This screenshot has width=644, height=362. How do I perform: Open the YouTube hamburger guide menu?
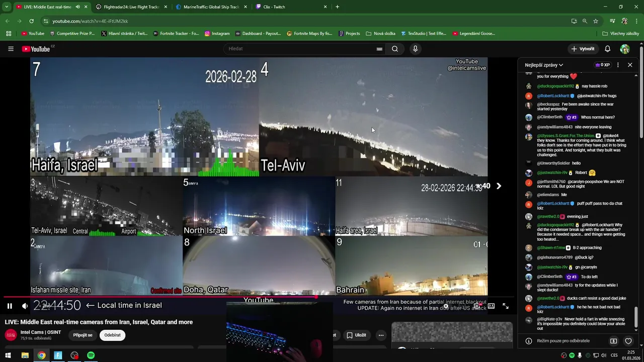(11, 49)
